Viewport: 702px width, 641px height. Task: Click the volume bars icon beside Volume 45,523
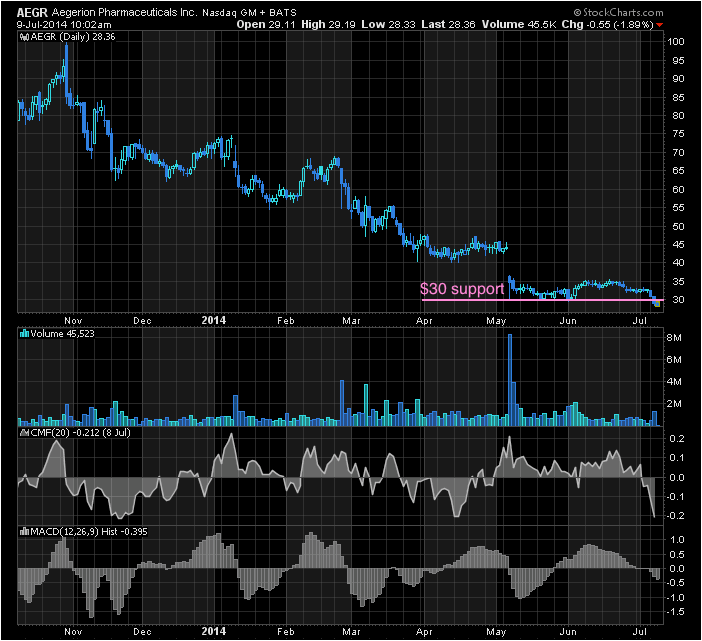pos(24,333)
